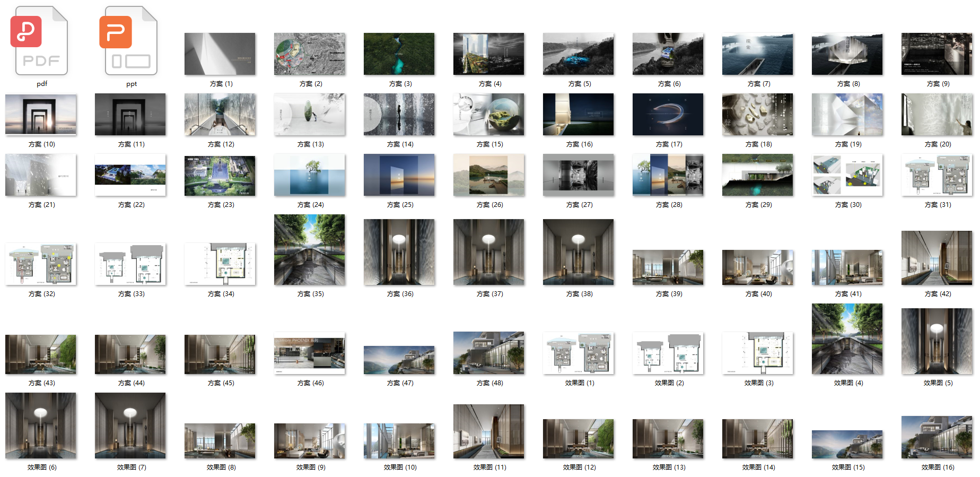Click the 效果图 (11) corridor render

point(488,431)
